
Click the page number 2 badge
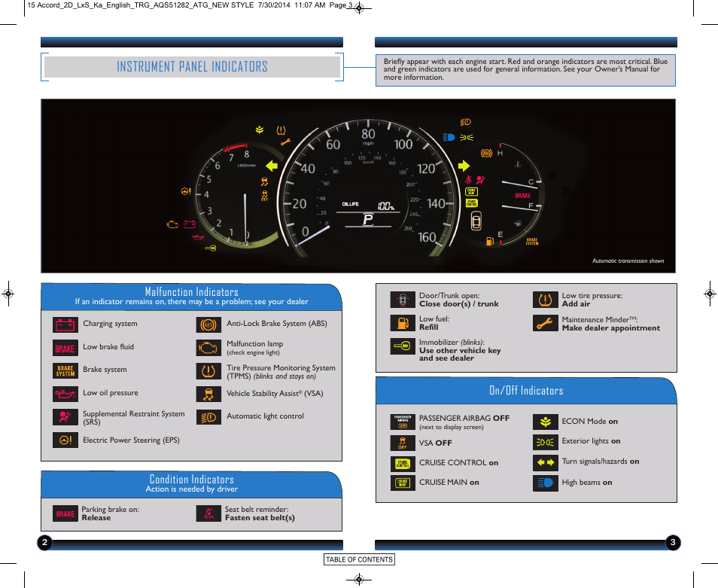pos(44,543)
